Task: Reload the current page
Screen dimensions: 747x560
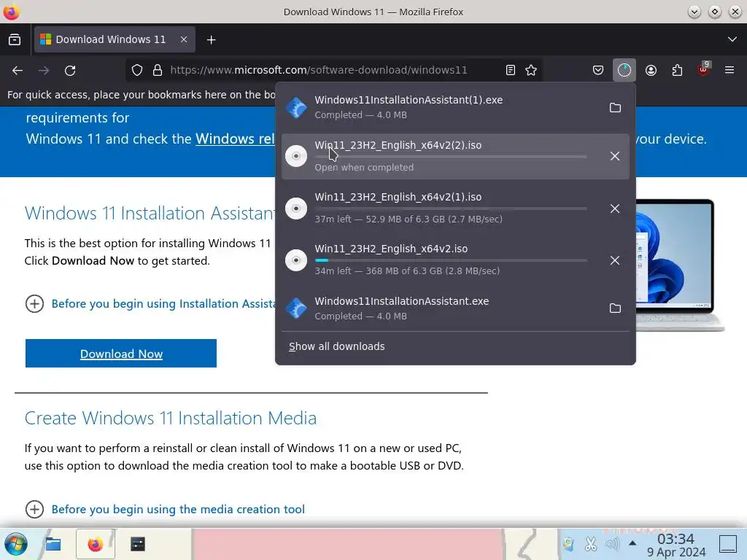Action: click(x=70, y=71)
